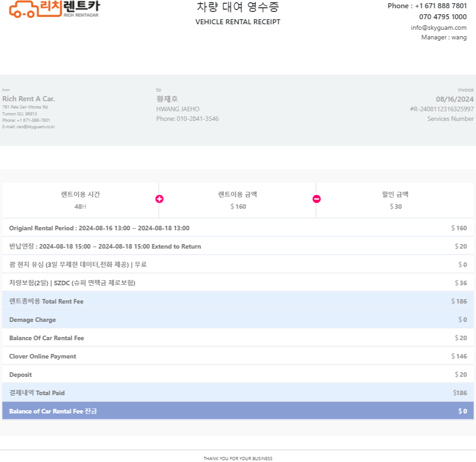
Task: Click the VEHICLE RENTAL RECEIPT title
Action: pos(238,22)
